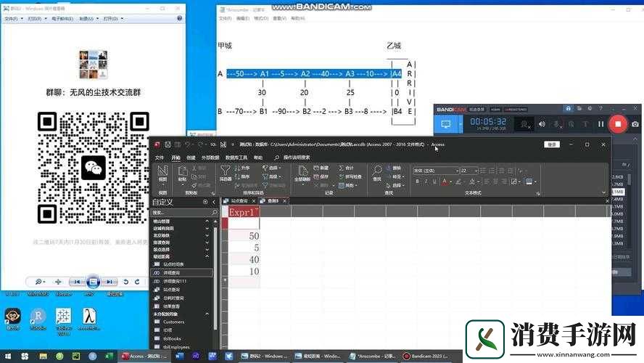Collapse the 未分配的对象 group in navigation pane
This screenshot has width=644, height=363.
pos(207,314)
